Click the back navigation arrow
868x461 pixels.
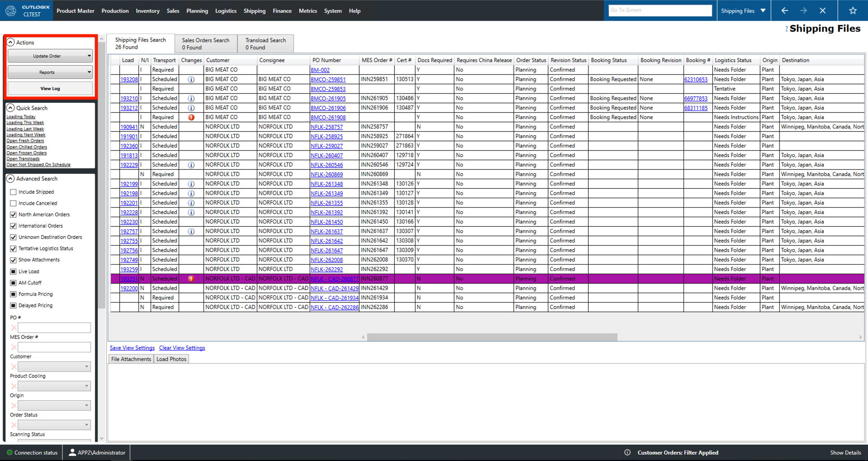[x=785, y=10]
